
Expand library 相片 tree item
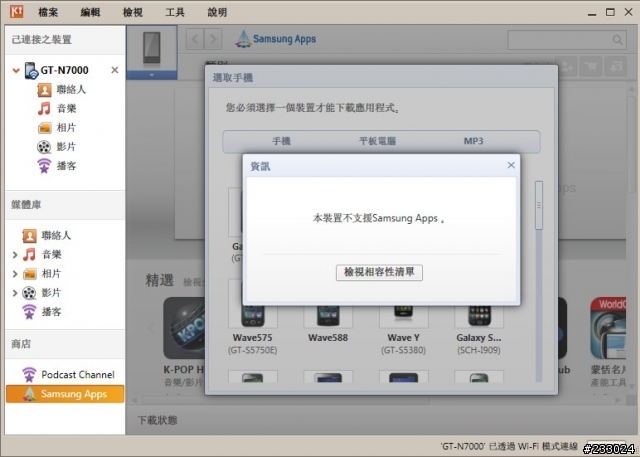coord(15,274)
